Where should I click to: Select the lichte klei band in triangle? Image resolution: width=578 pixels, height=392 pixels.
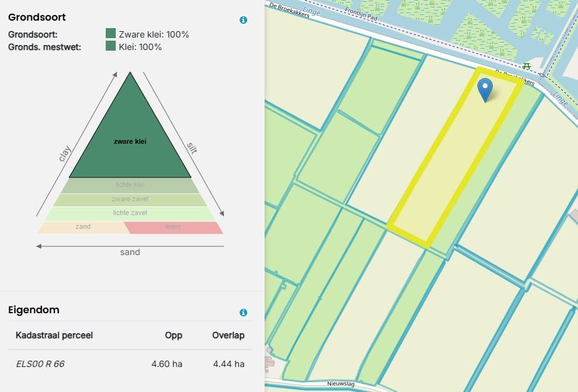130,185
